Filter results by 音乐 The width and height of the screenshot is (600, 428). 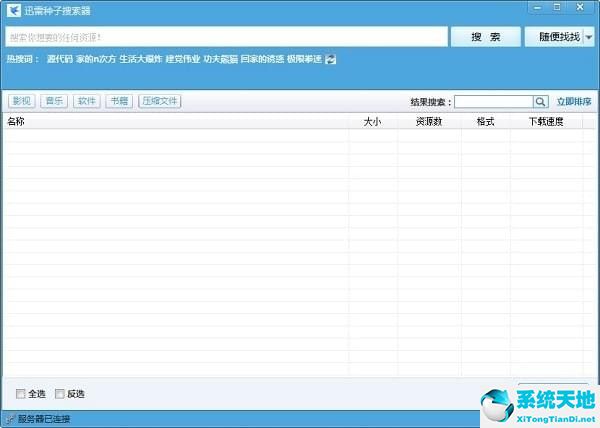(x=54, y=101)
